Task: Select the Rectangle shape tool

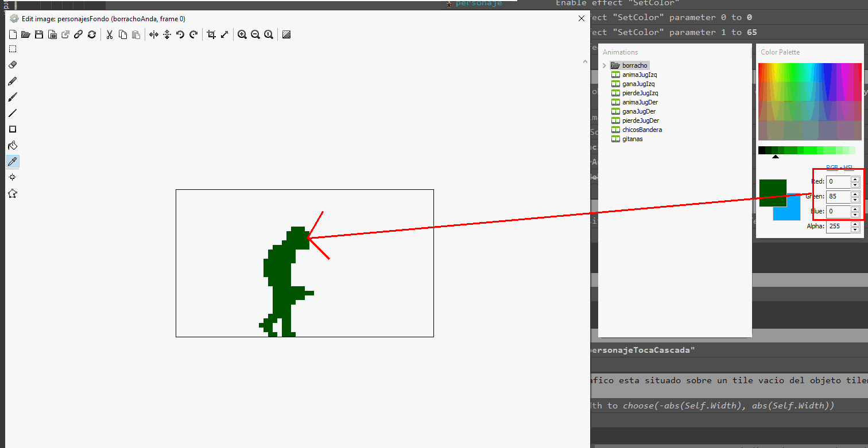Action: click(x=13, y=129)
